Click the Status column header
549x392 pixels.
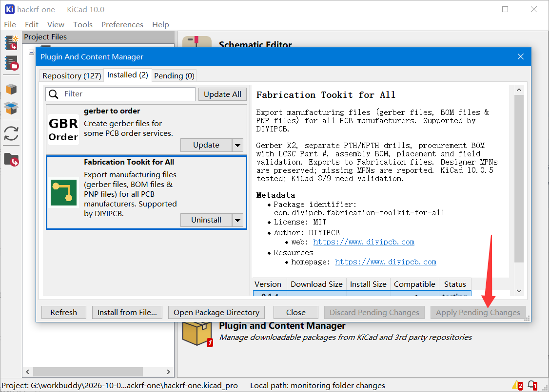coord(455,284)
